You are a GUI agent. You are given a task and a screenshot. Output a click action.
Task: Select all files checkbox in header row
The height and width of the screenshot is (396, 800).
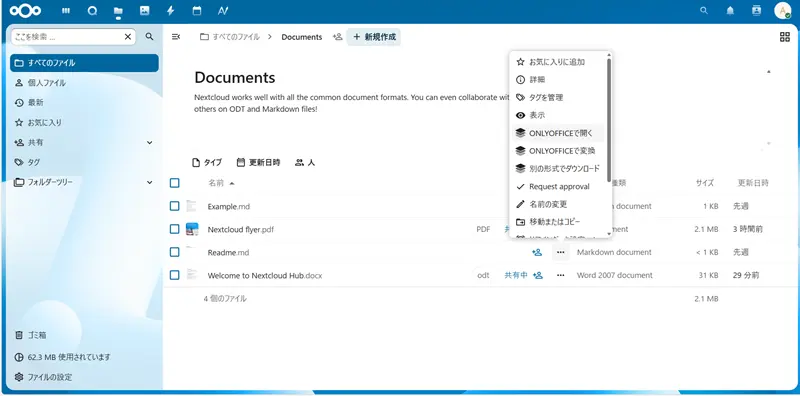tap(174, 183)
